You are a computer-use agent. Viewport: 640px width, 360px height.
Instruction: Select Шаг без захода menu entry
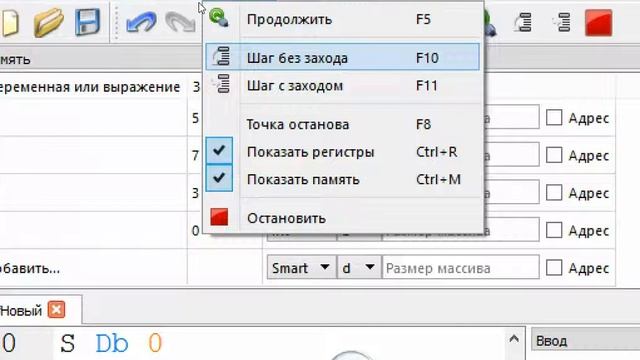(x=343, y=57)
